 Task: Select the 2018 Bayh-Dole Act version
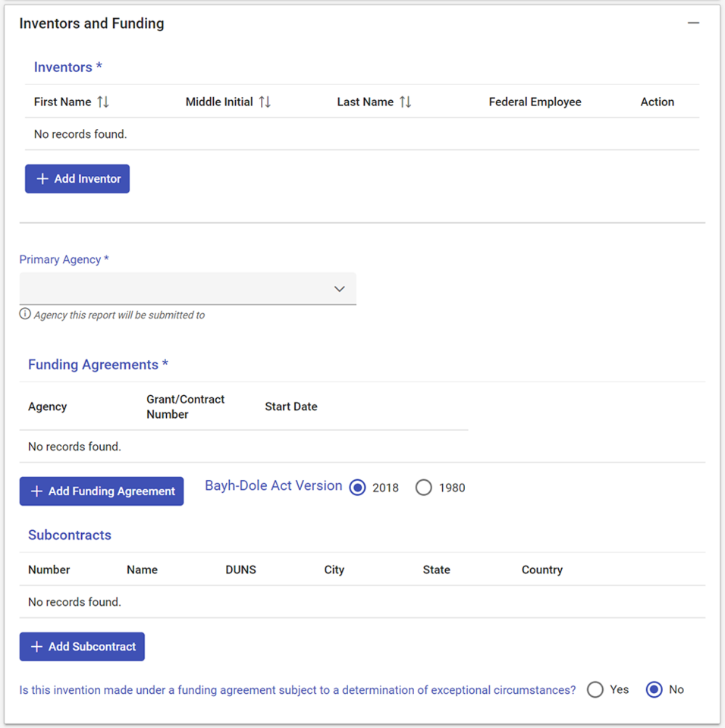pos(357,488)
